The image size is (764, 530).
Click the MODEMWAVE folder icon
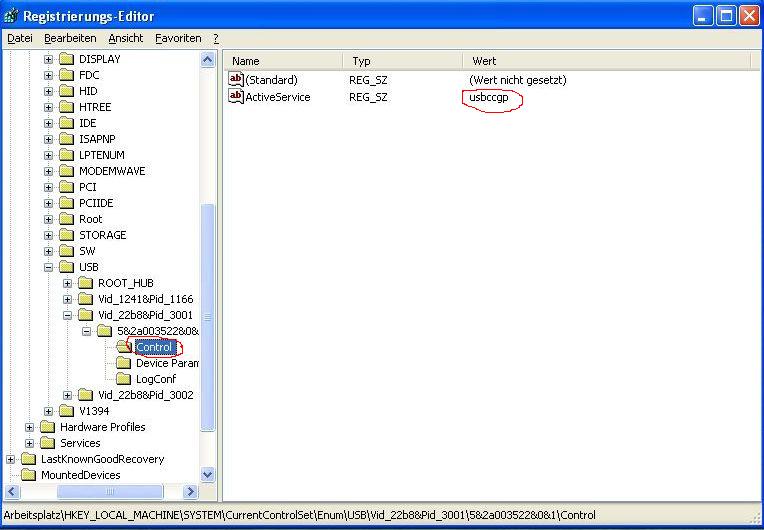point(66,171)
